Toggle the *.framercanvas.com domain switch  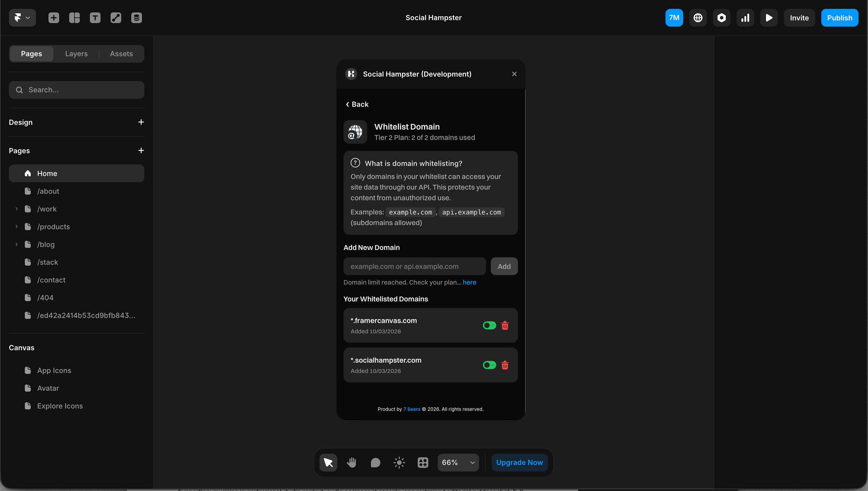click(489, 325)
